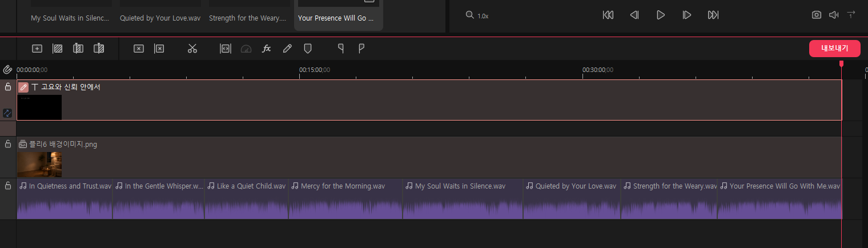Click the fit-to-width bracket icon
The image size is (868, 248).
tap(226, 49)
